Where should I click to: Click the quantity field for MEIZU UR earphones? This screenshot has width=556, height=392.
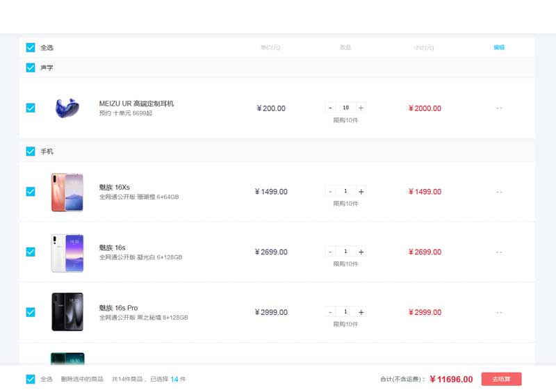click(x=345, y=108)
